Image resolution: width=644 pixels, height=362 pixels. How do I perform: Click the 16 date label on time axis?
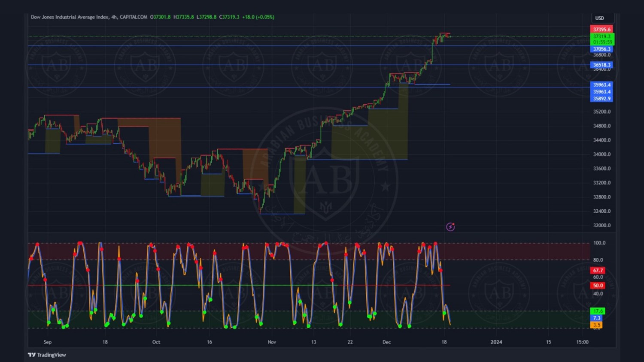210,342
